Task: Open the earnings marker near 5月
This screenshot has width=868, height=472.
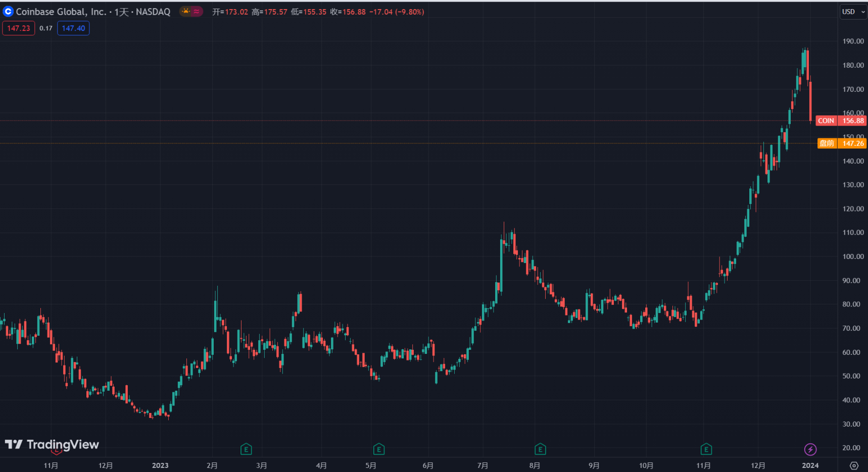Action: (379, 449)
